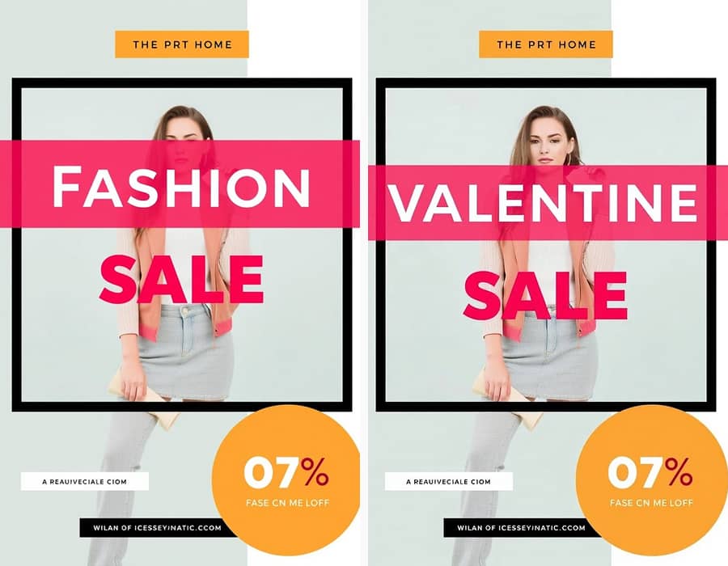Select the FASHION headline text
The height and width of the screenshot is (566, 728).
[181, 187]
